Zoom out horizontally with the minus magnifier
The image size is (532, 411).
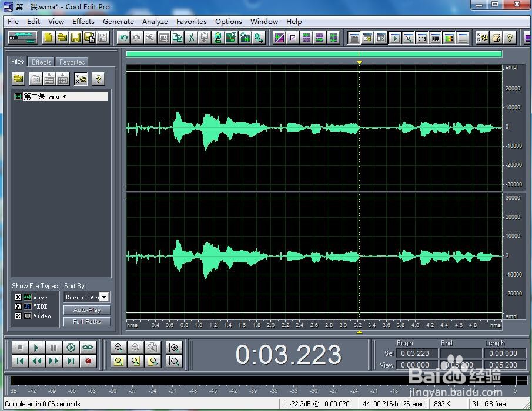(x=136, y=348)
